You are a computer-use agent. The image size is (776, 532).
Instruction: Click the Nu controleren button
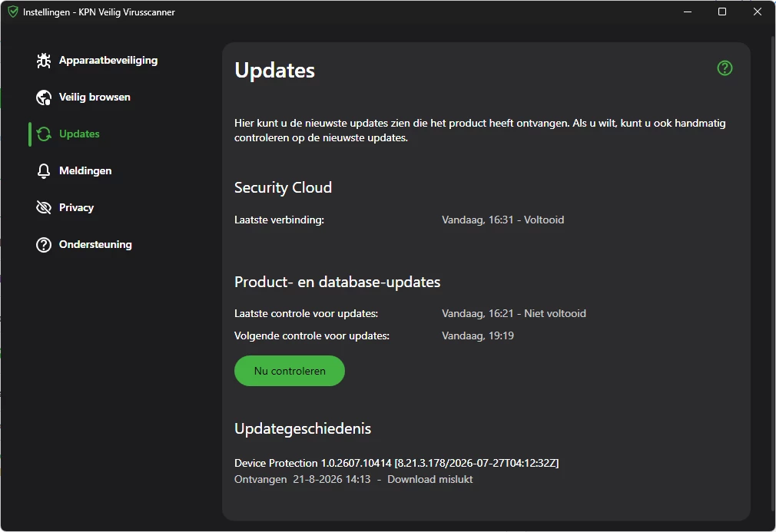tap(290, 371)
